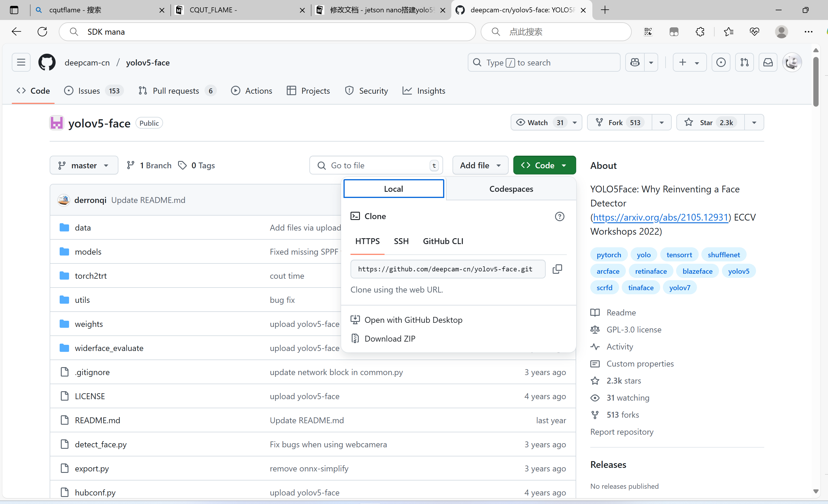Toggle the green Code dropdown button
828x504 pixels.
point(544,165)
